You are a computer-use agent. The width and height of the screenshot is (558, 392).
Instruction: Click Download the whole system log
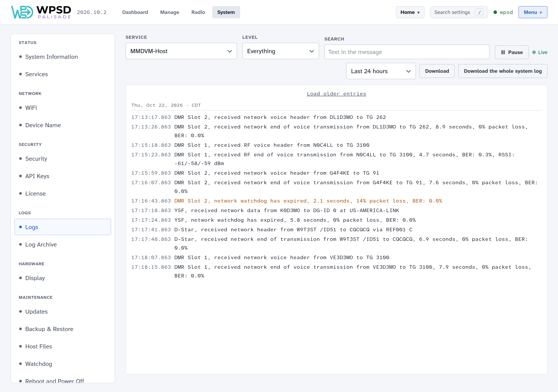coord(503,71)
